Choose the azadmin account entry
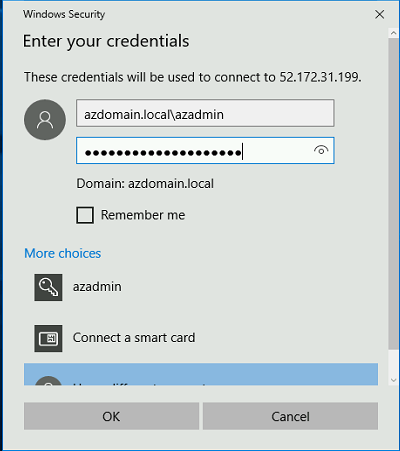Image resolution: width=400 pixels, height=451 pixels. [201, 287]
